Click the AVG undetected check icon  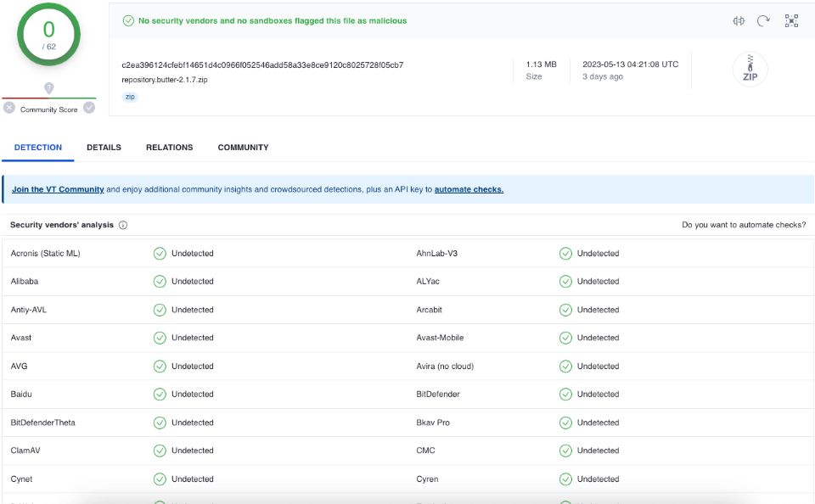160,367
